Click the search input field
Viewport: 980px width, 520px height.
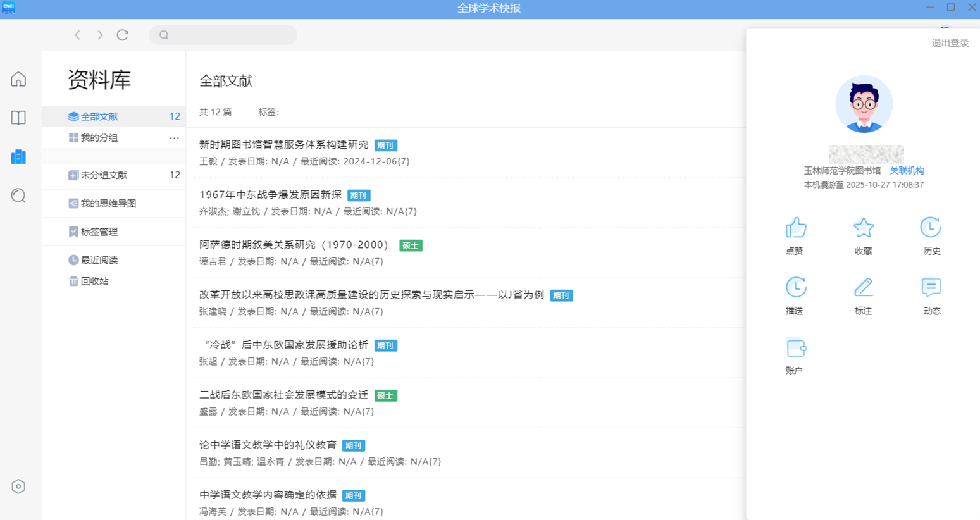(223, 35)
